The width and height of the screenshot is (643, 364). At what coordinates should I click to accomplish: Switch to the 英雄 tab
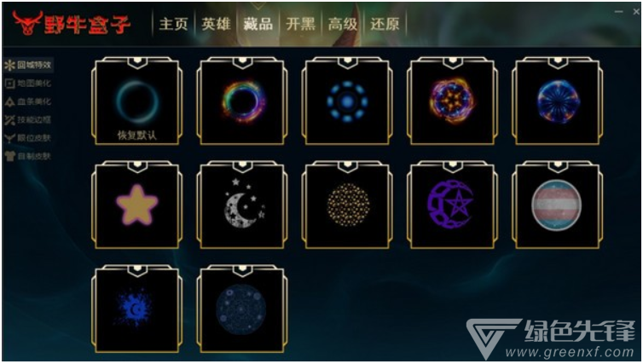pos(216,24)
